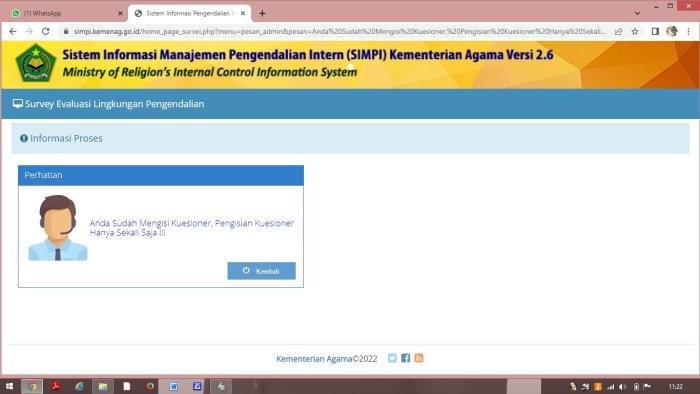The width and height of the screenshot is (700, 394).
Task: Open the Twitter icon in footer
Action: (x=392, y=358)
